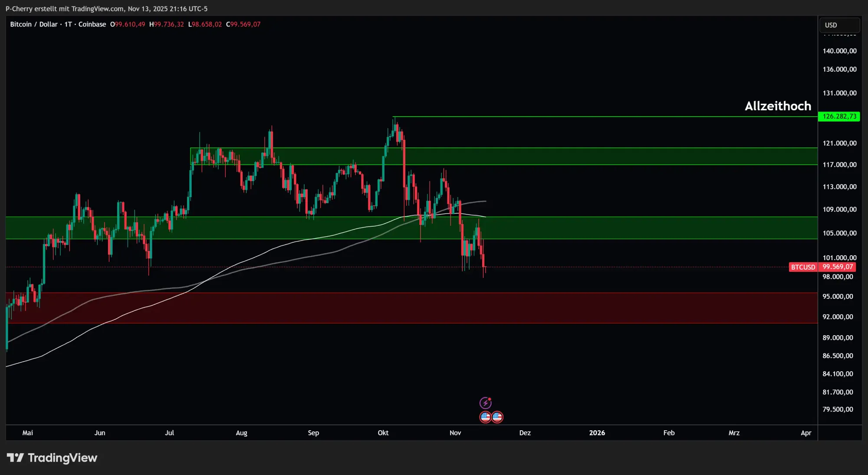Open the USD currency dropdown
The height and width of the screenshot is (475, 868).
tap(839, 25)
